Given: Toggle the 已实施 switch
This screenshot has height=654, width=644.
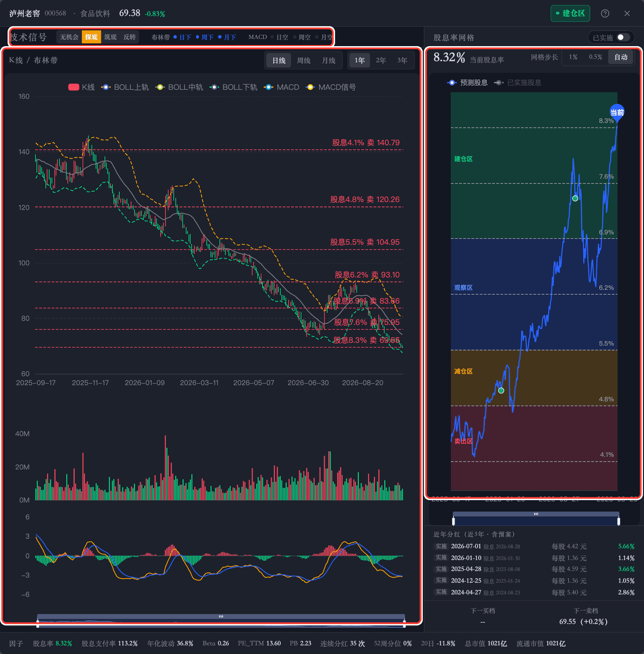Looking at the screenshot, I should pos(623,37).
